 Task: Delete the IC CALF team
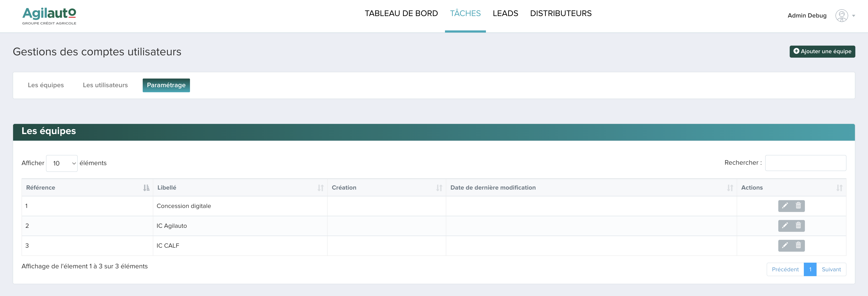(798, 245)
